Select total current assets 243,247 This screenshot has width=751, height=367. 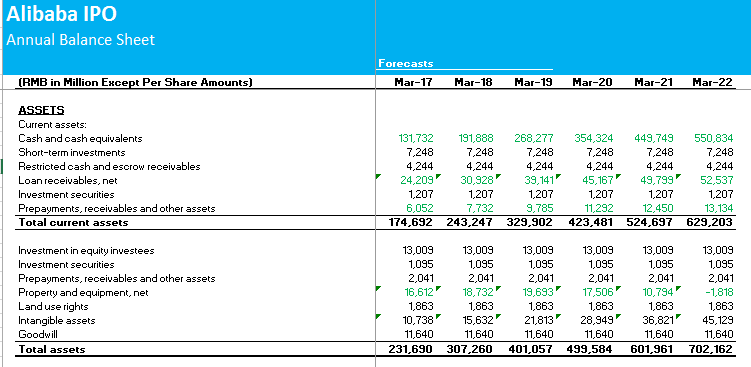[470, 222]
